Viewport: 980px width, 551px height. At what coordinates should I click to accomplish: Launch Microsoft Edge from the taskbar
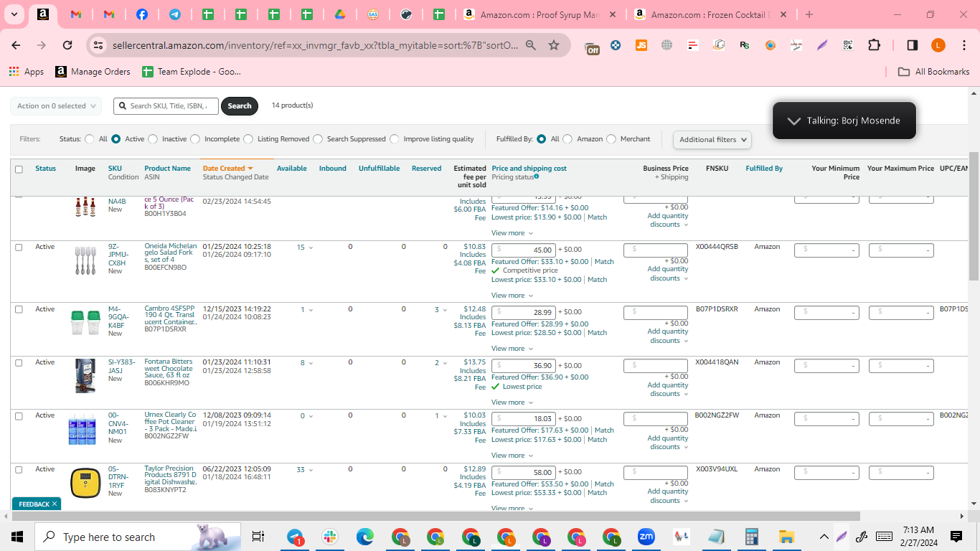(366, 537)
